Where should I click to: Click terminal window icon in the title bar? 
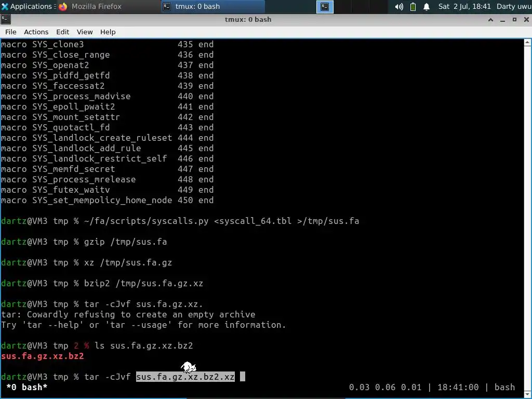[x=6, y=19]
